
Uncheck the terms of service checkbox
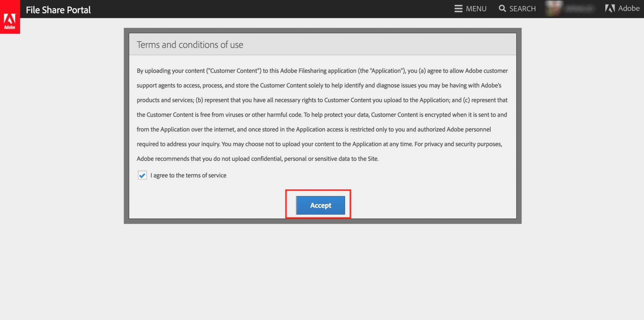pyautogui.click(x=142, y=175)
